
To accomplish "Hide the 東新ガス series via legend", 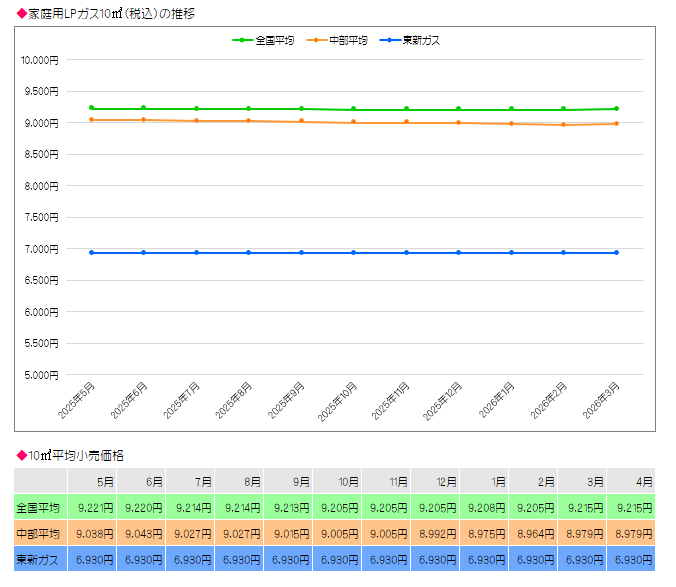I will (x=410, y=41).
